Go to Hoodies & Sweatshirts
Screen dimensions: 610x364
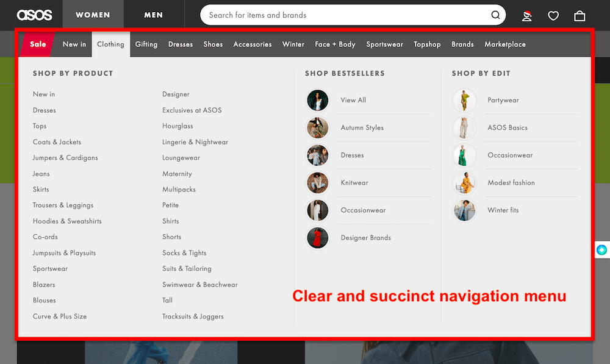(67, 221)
